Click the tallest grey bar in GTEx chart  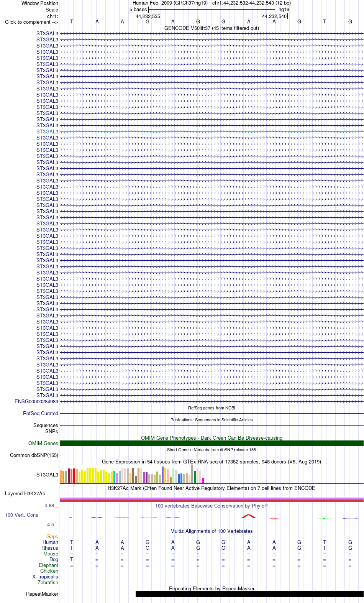click(192, 474)
